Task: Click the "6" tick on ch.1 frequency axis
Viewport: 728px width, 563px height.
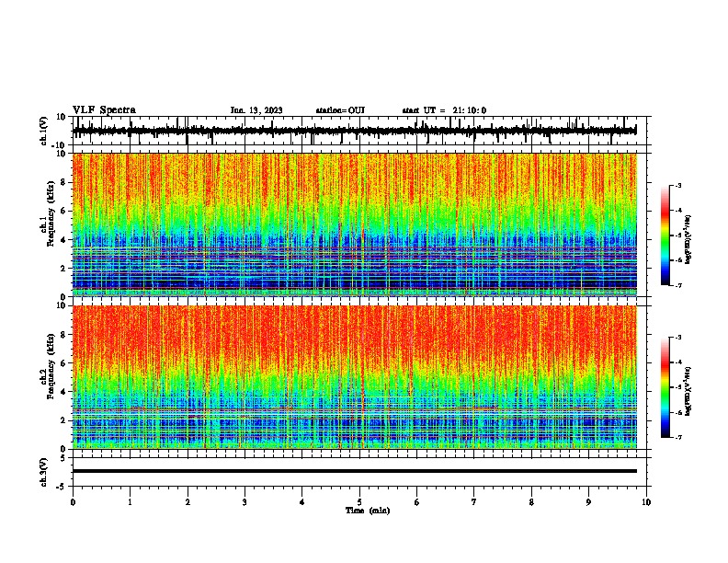Action: tap(63, 211)
